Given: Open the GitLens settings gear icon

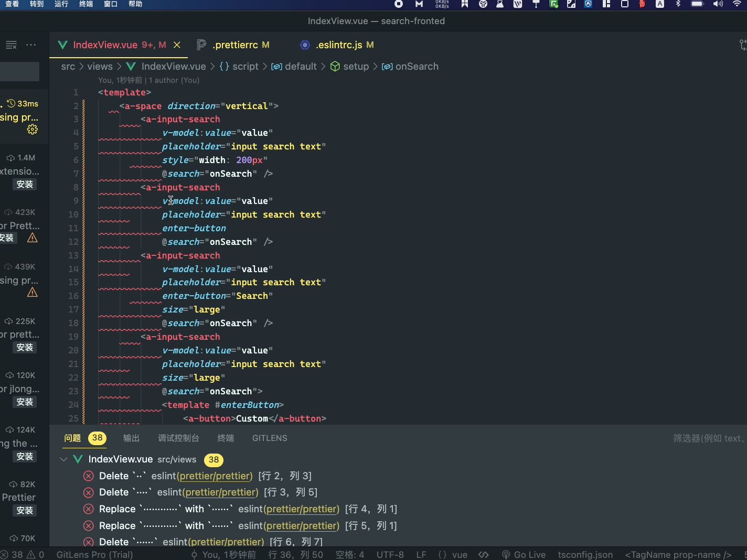Looking at the screenshot, I should pyautogui.click(x=32, y=130).
